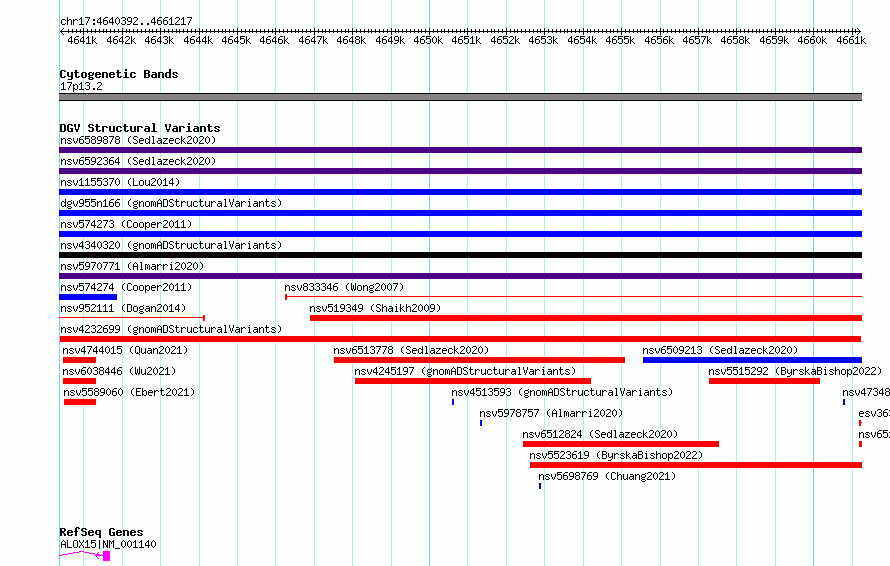Image resolution: width=890 pixels, height=566 pixels.
Task: Click the nsv6589878 (Sedlazeck2020) label
Action: point(138,140)
